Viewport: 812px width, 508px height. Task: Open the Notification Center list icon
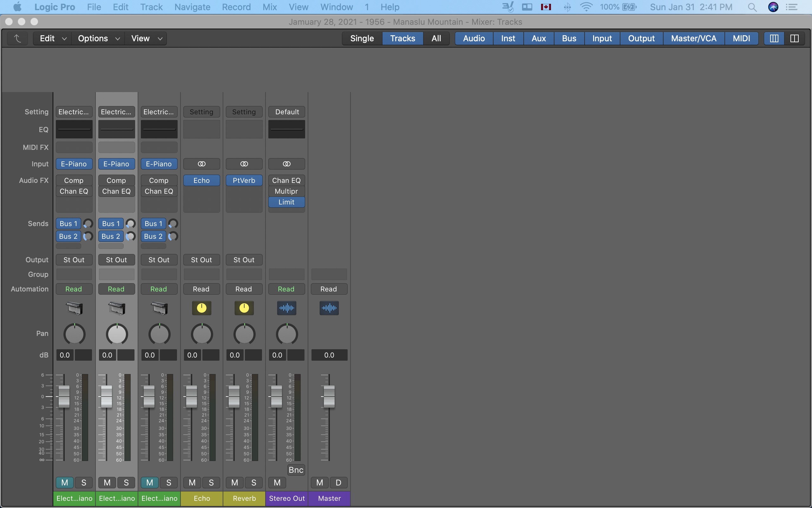tap(792, 7)
